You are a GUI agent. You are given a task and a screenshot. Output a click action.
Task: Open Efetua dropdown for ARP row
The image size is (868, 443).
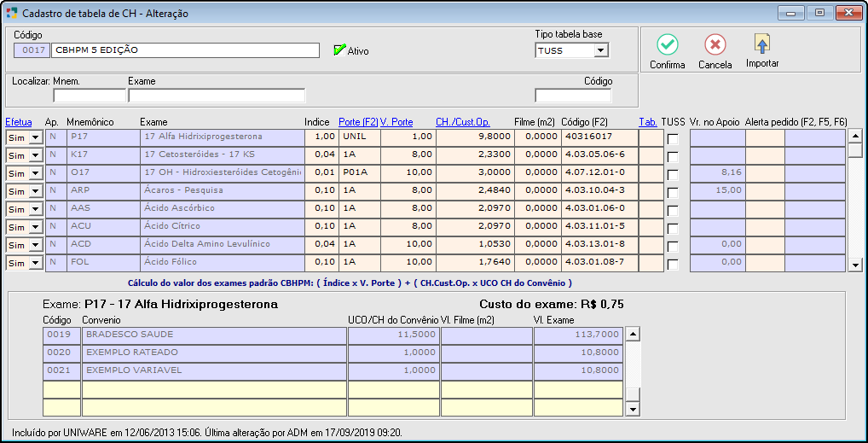[x=36, y=191]
